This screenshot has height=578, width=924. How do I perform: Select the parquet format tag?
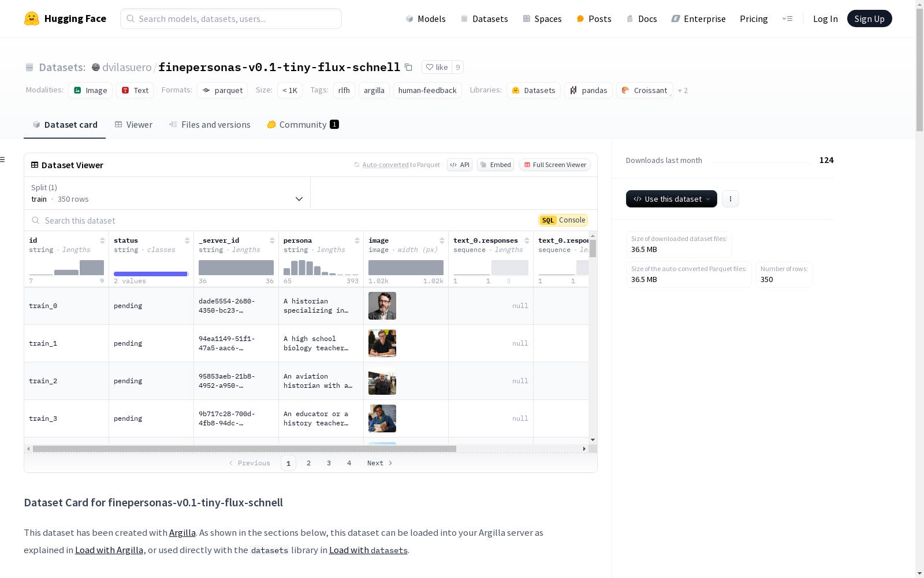click(222, 90)
